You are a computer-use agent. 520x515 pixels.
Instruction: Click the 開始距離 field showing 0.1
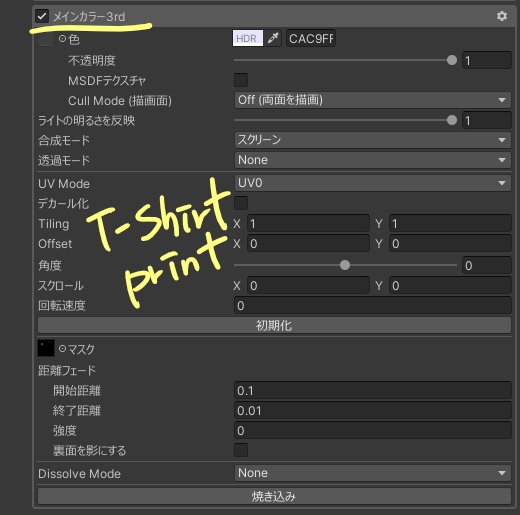373,390
